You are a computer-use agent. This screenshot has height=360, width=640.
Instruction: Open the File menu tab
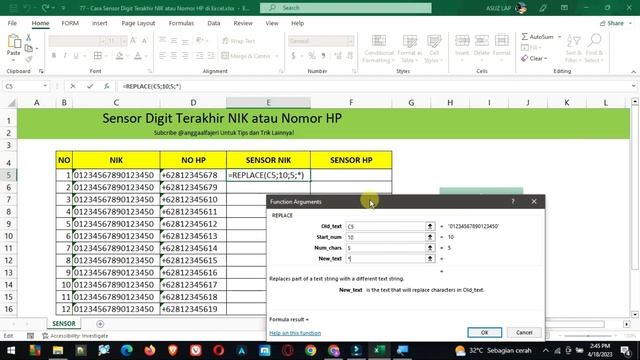coord(12,23)
